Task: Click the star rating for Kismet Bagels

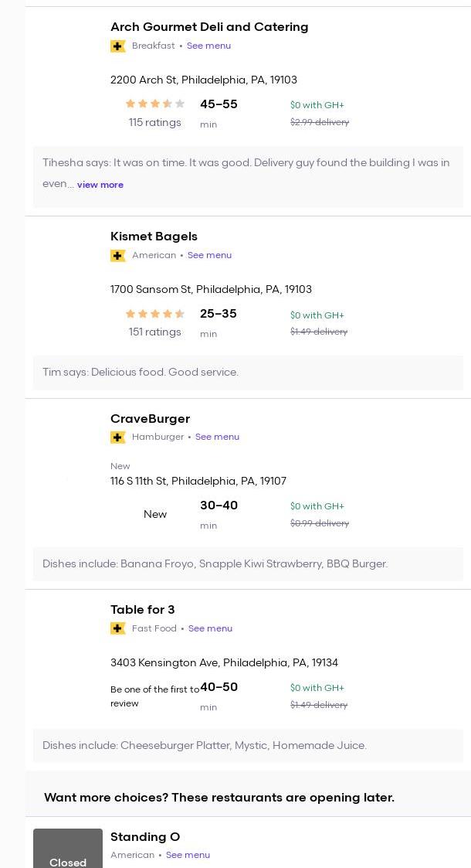Action: click(x=154, y=314)
